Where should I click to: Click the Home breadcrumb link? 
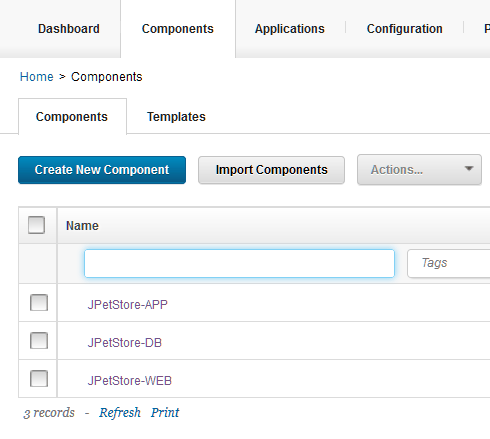[37, 77]
